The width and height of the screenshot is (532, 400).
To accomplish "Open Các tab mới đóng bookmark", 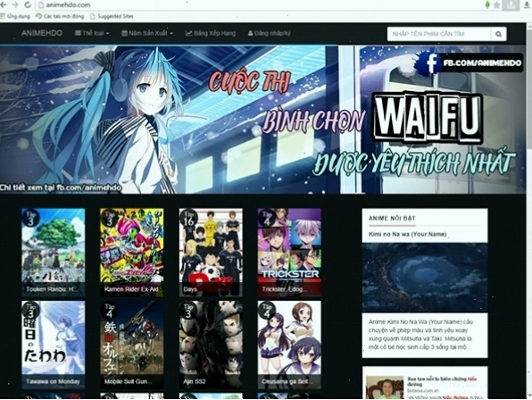I will point(60,16).
